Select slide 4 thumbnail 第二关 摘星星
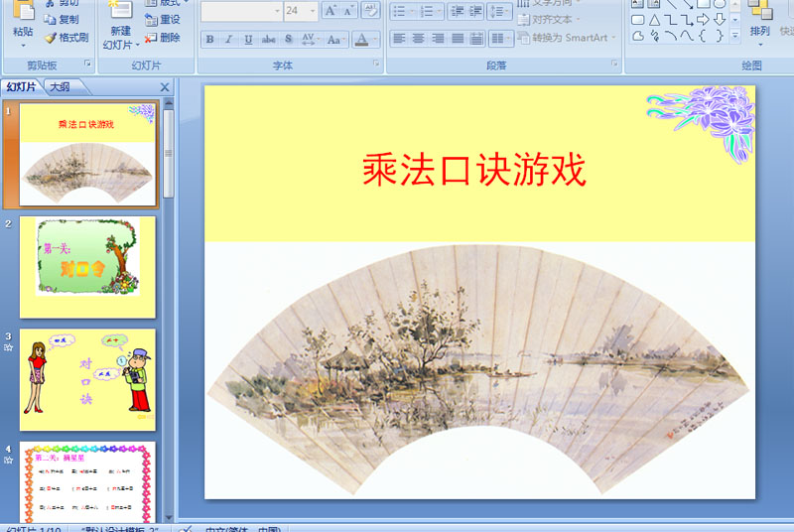This screenshot has width=794, height=532. click(x=87, y=482)
